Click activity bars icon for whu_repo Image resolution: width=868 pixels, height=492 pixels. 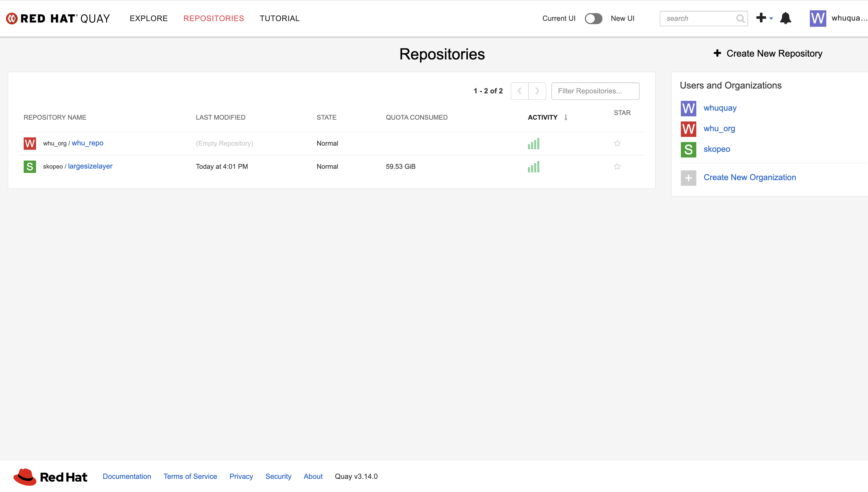pos(533,144)
